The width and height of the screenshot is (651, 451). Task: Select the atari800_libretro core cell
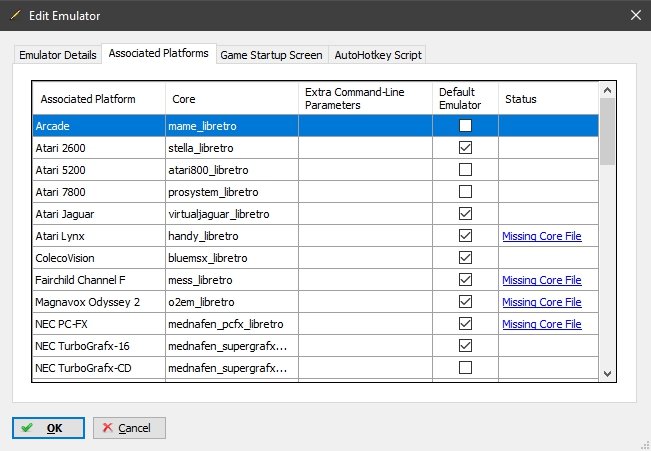point(232,170)
